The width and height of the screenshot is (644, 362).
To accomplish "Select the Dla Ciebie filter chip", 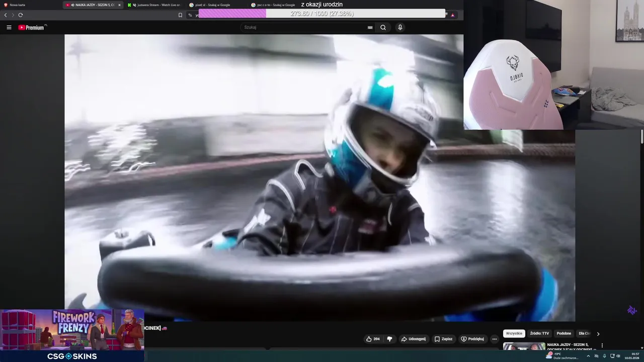I will [x=584, y=333].
